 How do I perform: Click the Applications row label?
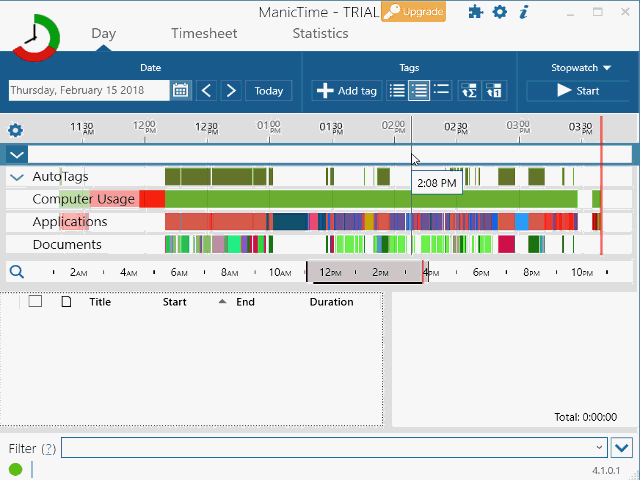point(70,222)
